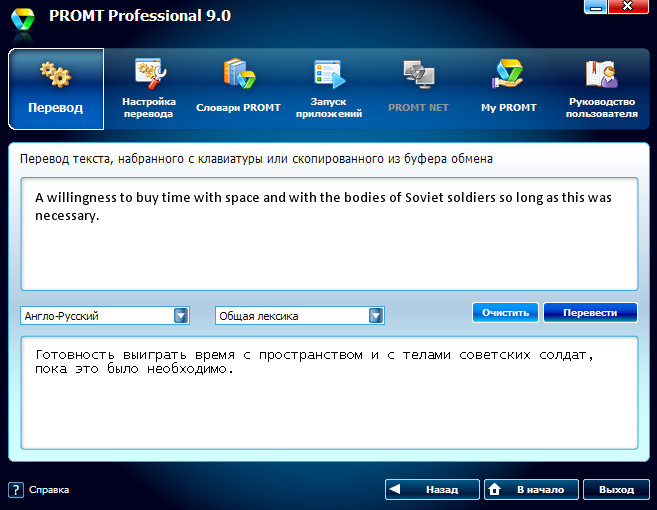The width and height of the screenshot is (657, 510).
Task: Click inside the Russian translation output field
Action: coord(329,393)
